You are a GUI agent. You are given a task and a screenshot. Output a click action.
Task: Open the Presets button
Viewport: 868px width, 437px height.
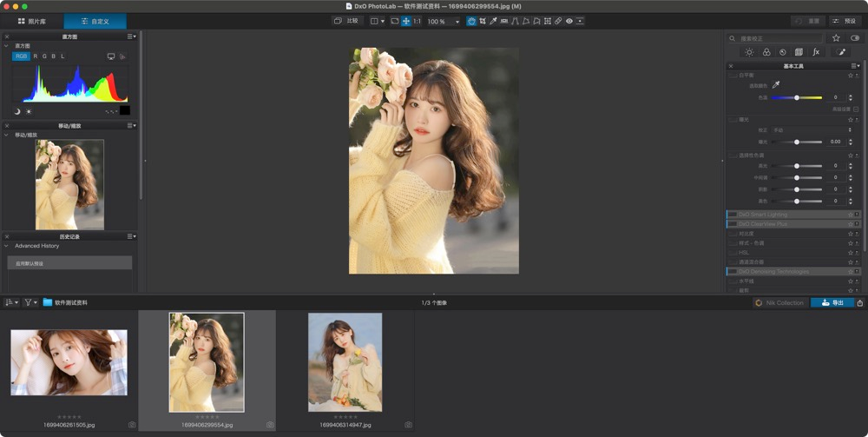click(845, 21)
